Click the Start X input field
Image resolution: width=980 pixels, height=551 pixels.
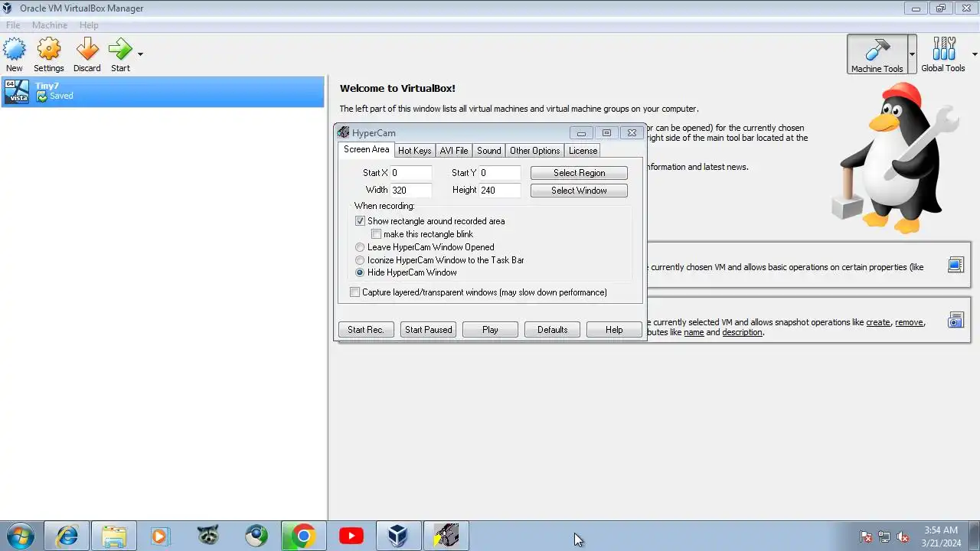[x=411, y=173]
